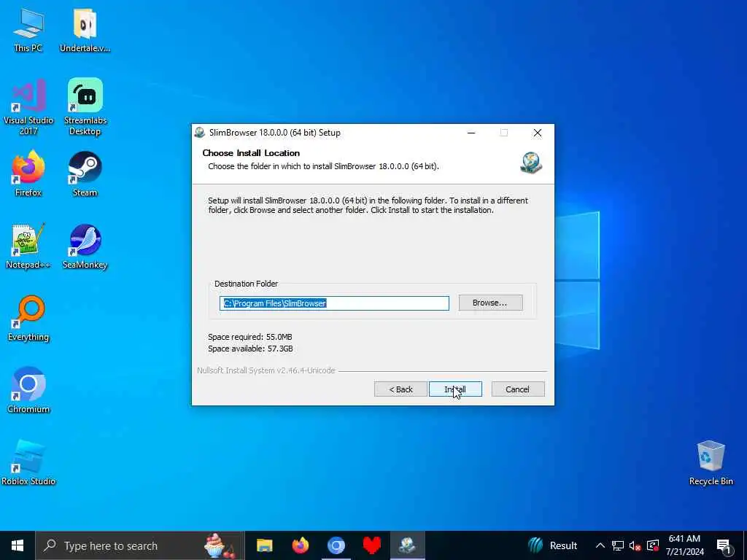Screen dimensions: 747x560
Task: Open Firefox from the taskbar
Action: 300,545
